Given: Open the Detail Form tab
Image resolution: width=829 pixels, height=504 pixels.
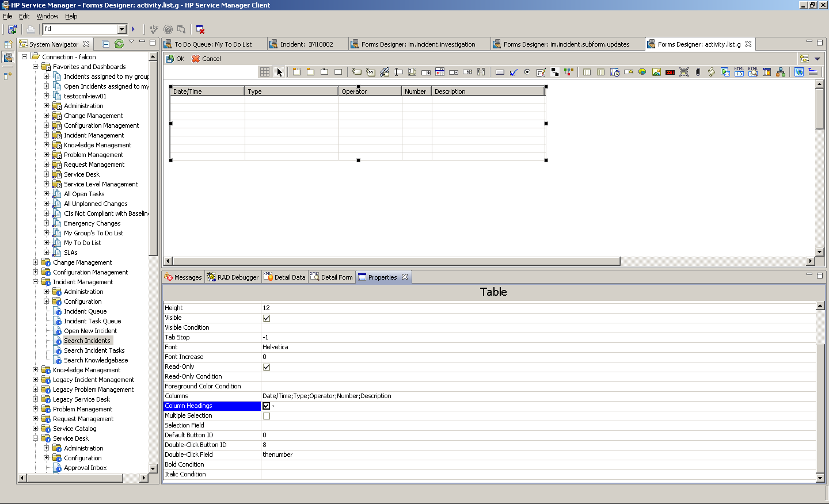Looking at the screenshot, I should (x=332, y=277).
